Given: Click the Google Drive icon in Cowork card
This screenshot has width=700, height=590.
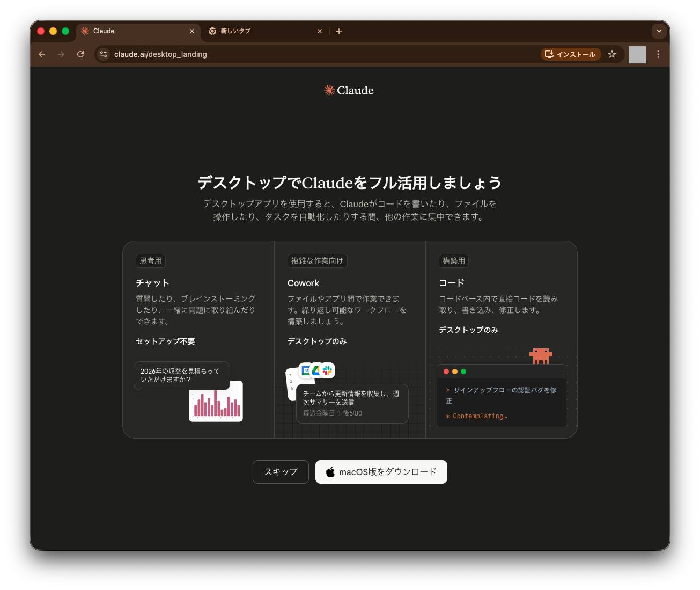Looking at the screenshot, I should click(316, 370).
